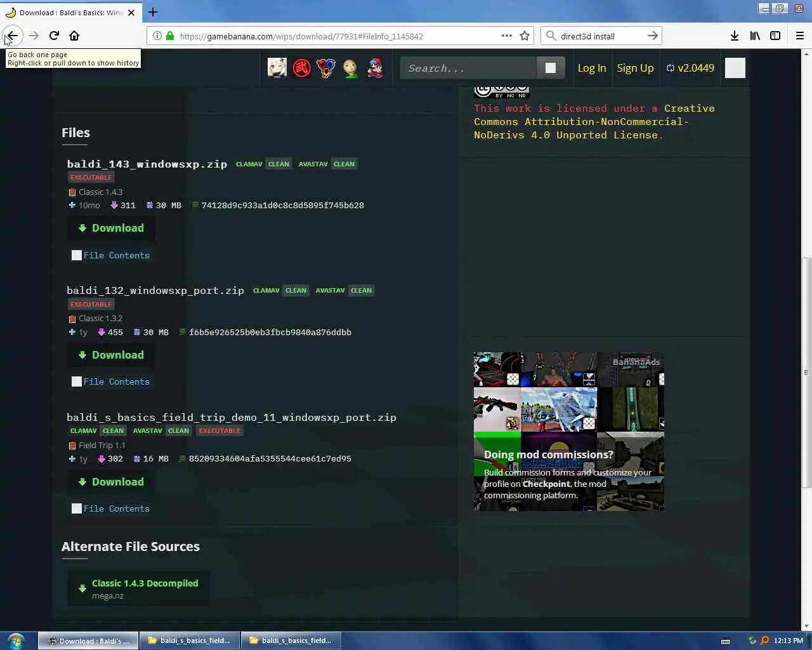Click the 12:13 PM system clock
812x650 pixels.
point(789,640)
